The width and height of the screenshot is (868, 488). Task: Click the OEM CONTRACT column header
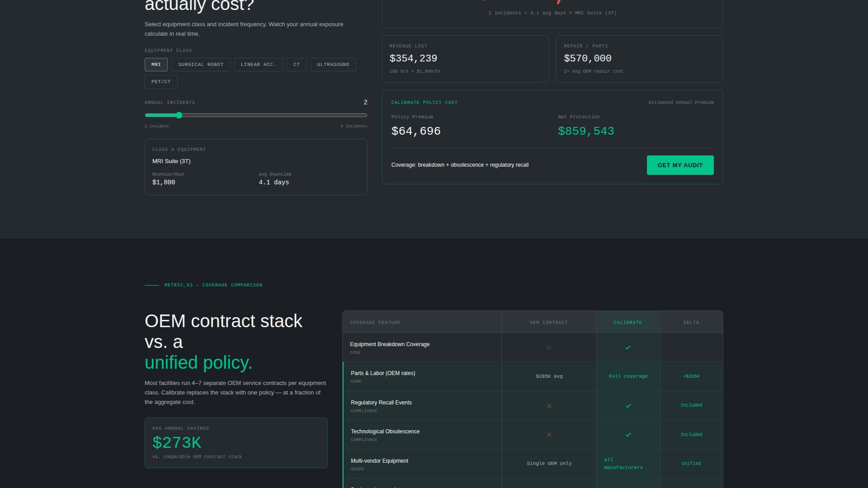pyautogui.click(x=549, y=322)
